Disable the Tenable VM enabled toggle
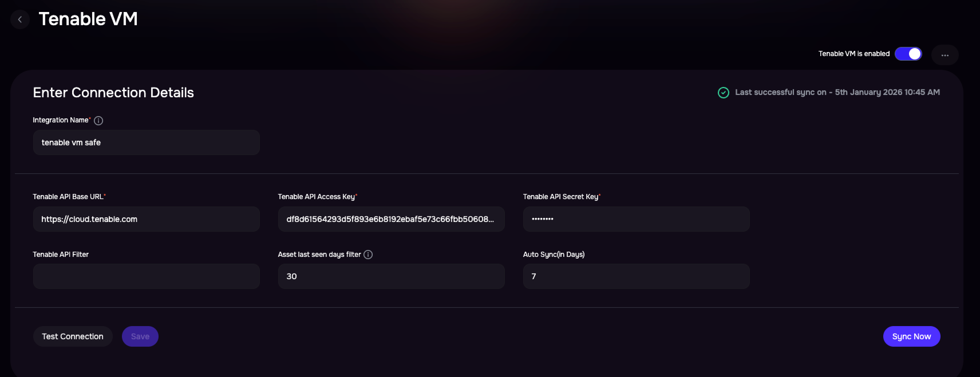The image size is (980, 377). coord(908,54)
